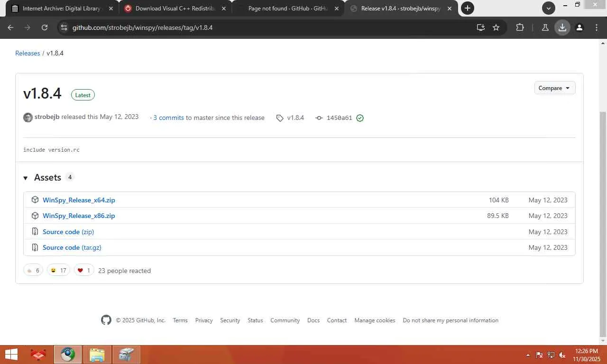Open the Docs footer link
This screenshot has height=364, width=607.
(x=313, y=320)
